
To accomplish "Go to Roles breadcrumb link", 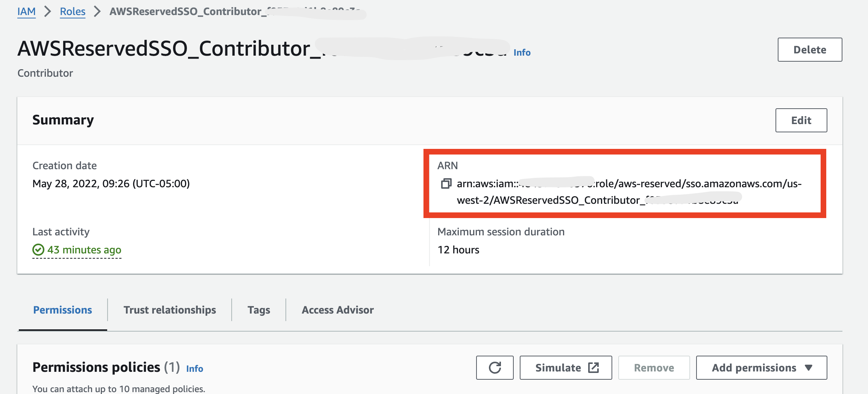I will [x=73, y=11].
